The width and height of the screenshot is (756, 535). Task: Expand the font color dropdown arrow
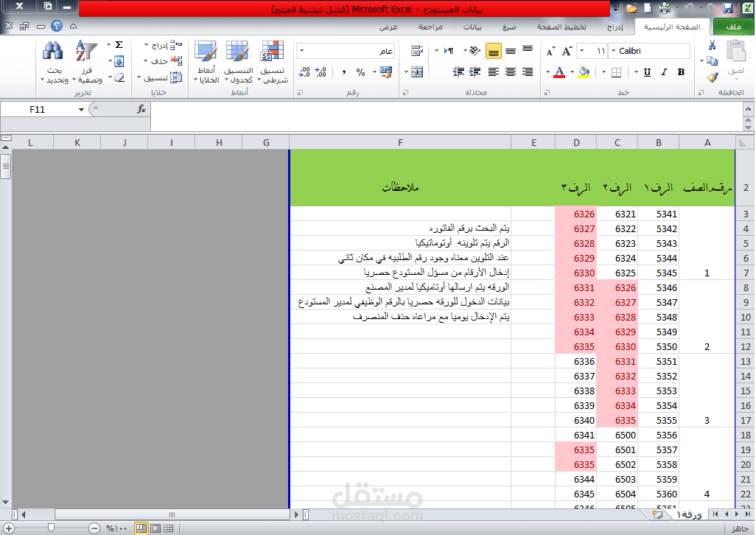click(x=547, y=72)
